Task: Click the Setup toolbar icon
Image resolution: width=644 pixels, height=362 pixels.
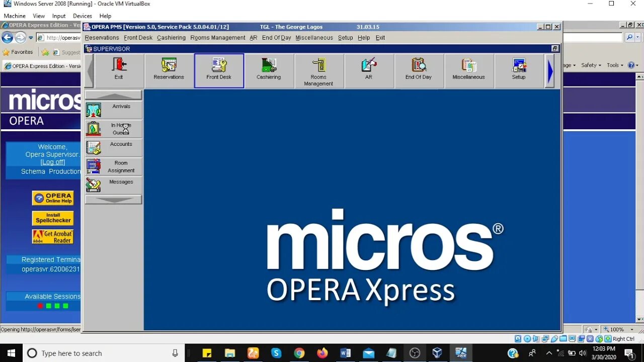Action: tap(519, 71)
